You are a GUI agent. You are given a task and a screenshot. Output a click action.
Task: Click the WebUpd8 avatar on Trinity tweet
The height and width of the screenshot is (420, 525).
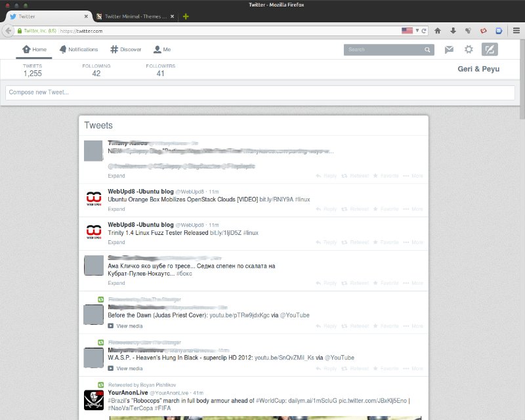click(x=94, y=232)
